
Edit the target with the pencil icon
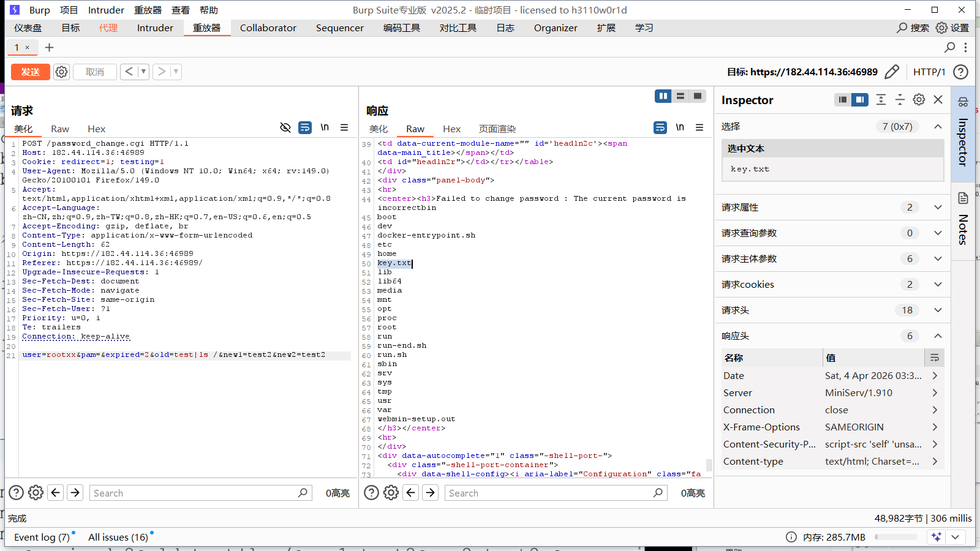pos(892,72)
